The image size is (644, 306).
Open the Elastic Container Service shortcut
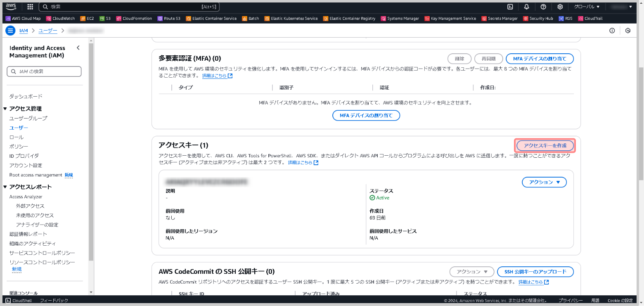[x=211, y=19]
